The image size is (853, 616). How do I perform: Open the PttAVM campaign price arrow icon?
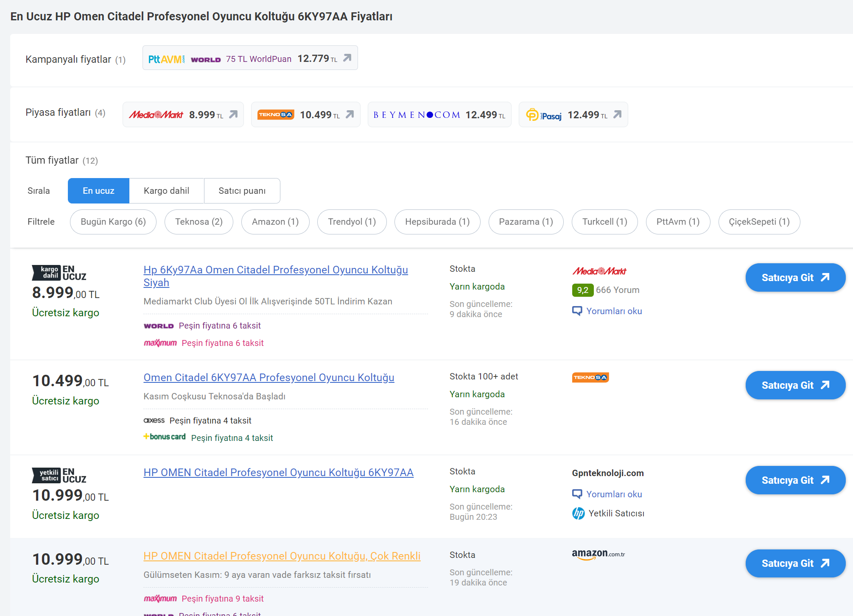pos(347,58)
